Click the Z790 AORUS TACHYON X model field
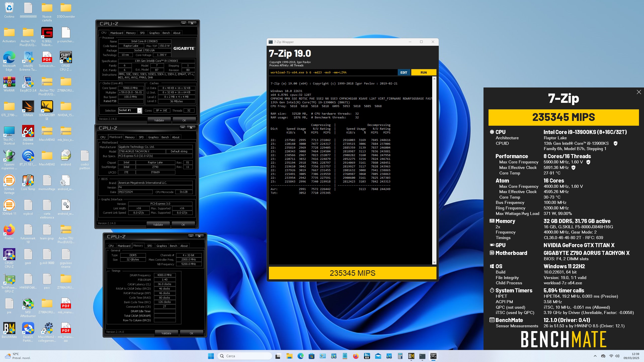644x362 pixels. pyautogui.click(x=142, y=151)
